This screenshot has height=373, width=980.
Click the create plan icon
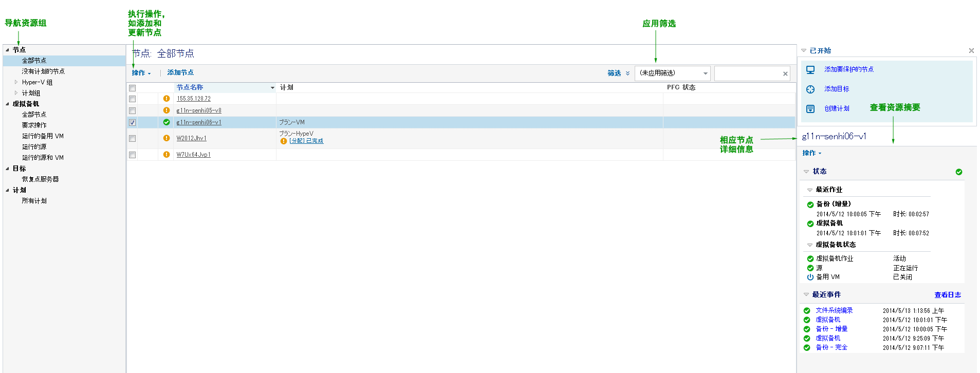pyautogui.click(x=810, y=109)
